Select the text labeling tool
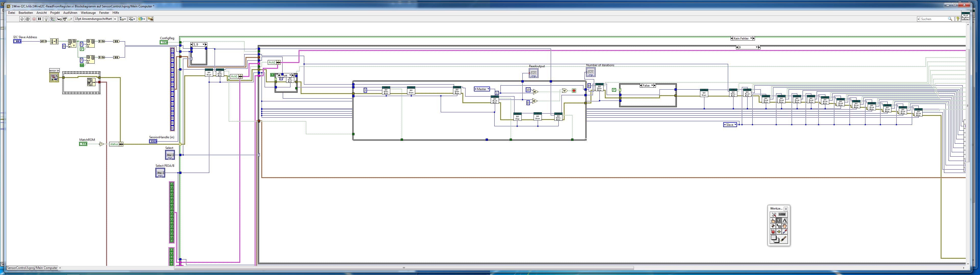Image resolution: width=980 pixels, height=275 pixels. pyautogui.click(x=785, y=221)
